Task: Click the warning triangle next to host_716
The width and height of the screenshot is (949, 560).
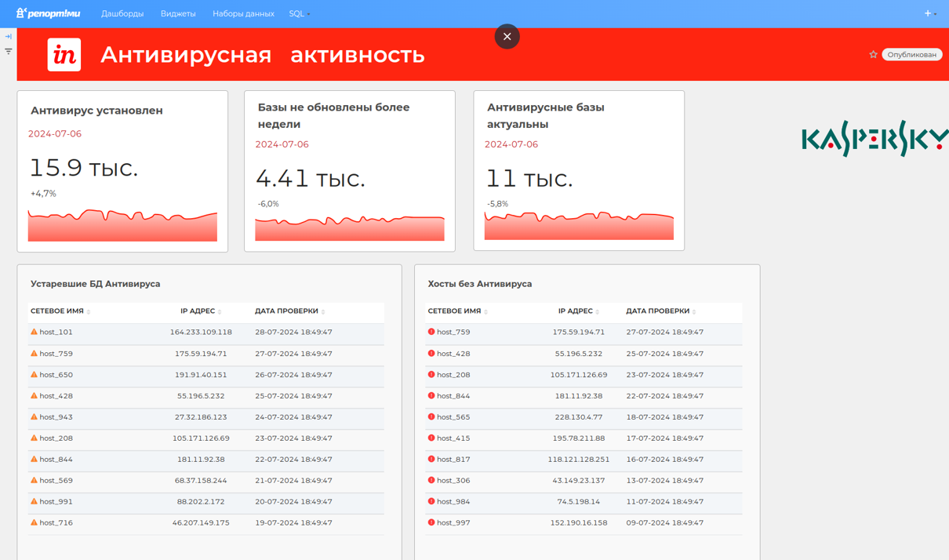Action: point(34,522)
